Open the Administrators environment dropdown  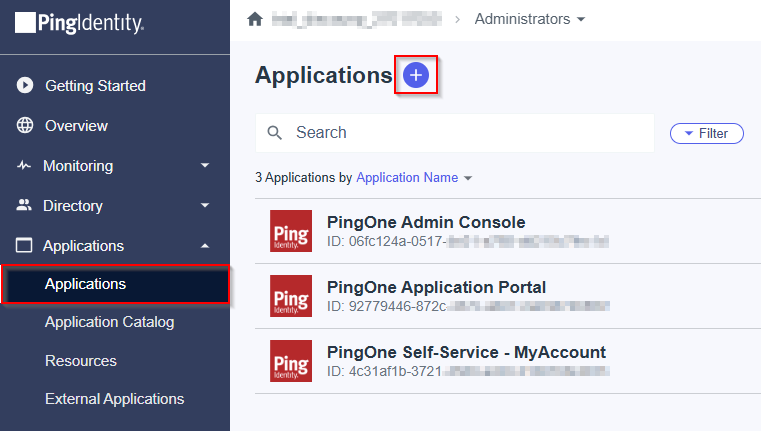529,19
